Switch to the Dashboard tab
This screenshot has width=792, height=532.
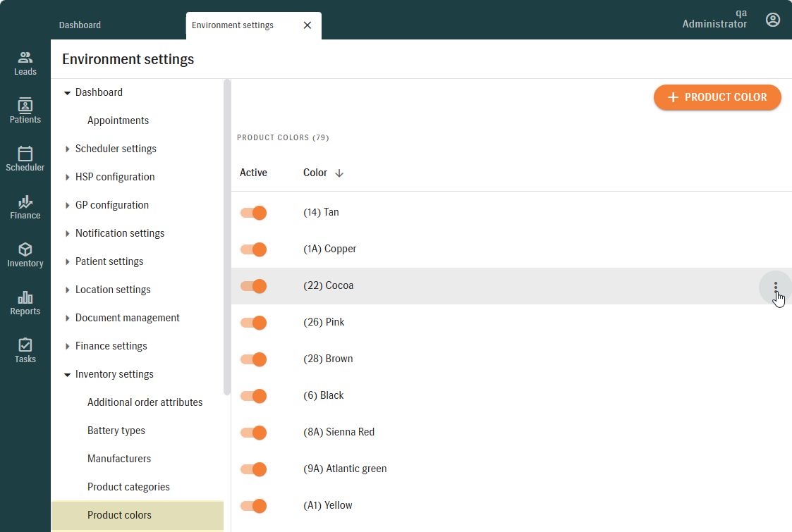[80, 25]
